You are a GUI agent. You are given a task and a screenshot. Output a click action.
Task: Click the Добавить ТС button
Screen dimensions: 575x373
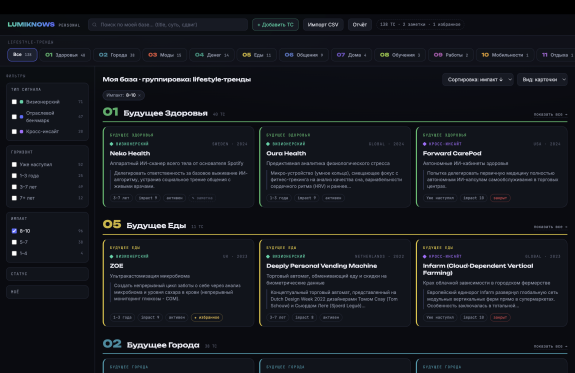tap(275, 25)
